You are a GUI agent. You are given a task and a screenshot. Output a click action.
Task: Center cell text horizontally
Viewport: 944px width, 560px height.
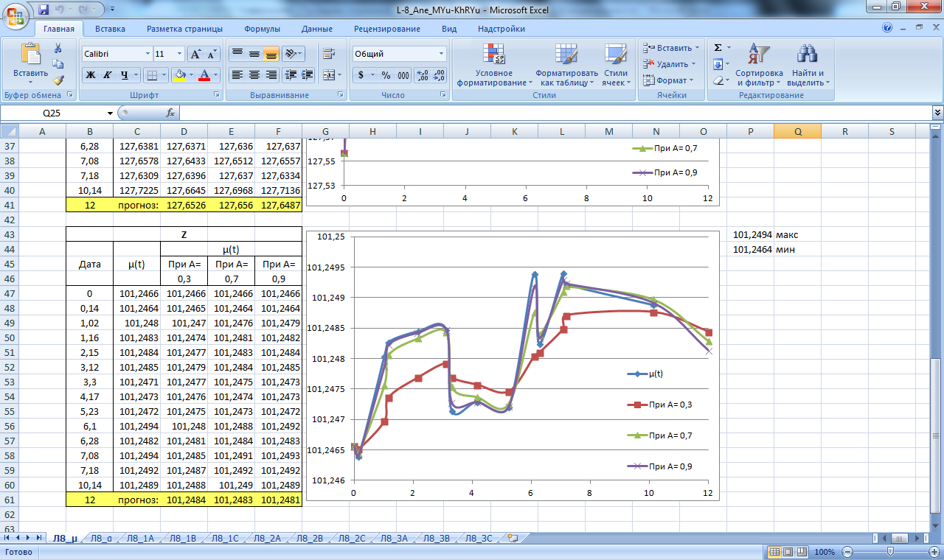(x=254, y=74)
